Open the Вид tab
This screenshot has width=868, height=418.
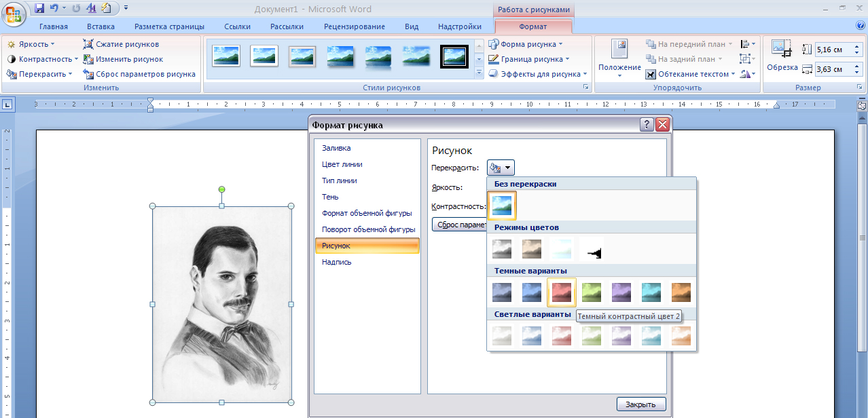[412, 26]
